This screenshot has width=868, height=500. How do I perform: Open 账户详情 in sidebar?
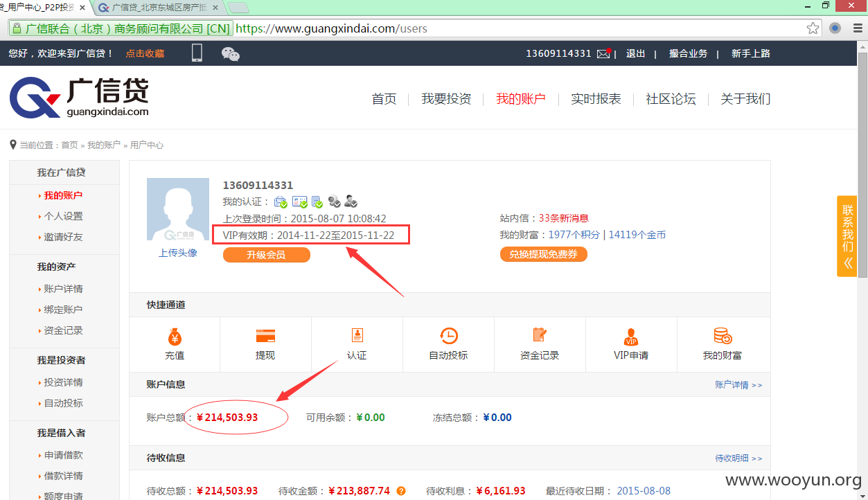(x=63, y=289)
